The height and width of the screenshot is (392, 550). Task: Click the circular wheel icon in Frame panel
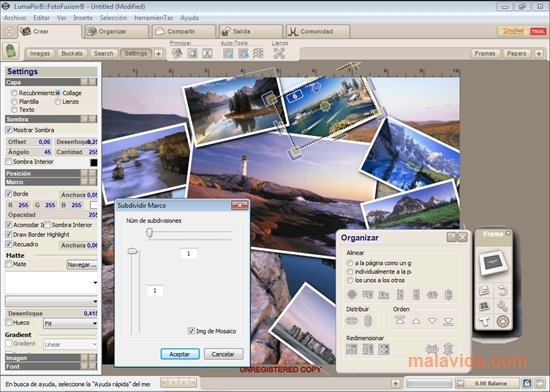(x=502, y=322)
